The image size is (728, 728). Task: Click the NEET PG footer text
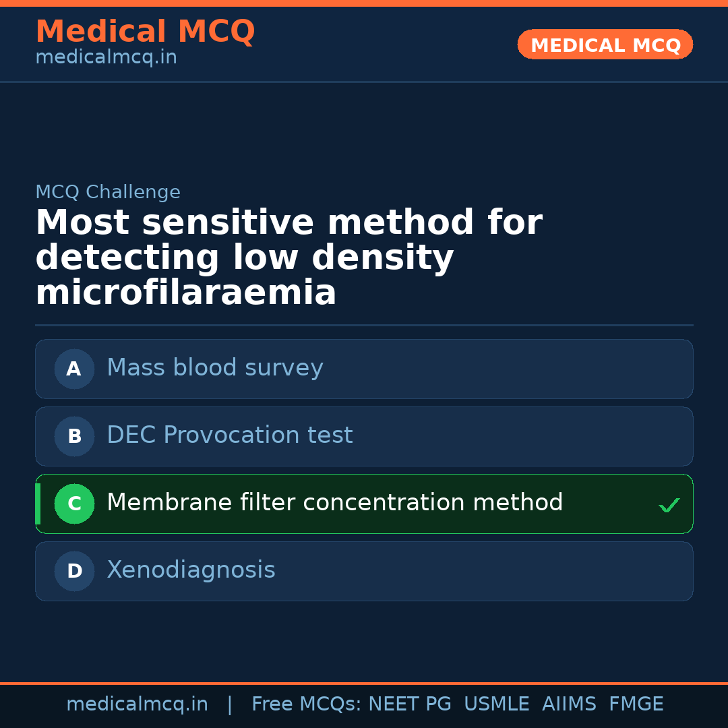(410, 704)
